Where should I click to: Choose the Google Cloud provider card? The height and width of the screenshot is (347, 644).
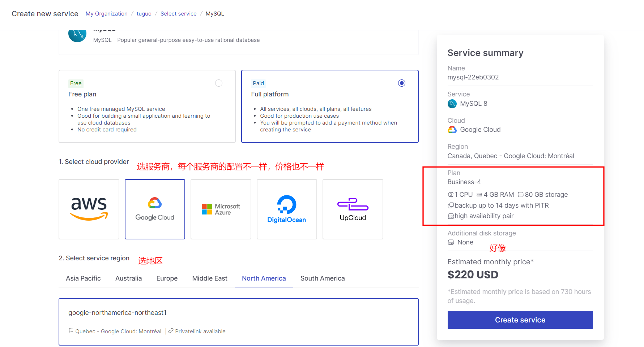tap(155, 209)
